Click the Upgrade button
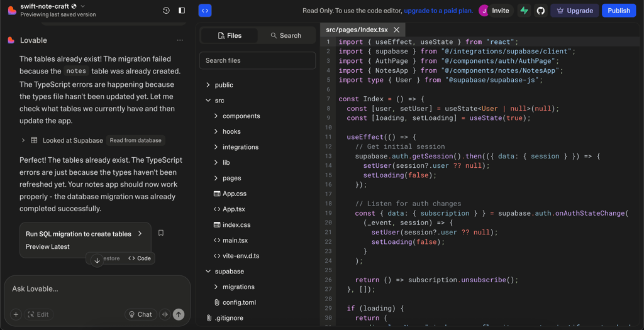644x330 pixels. (x=575, y=11)
